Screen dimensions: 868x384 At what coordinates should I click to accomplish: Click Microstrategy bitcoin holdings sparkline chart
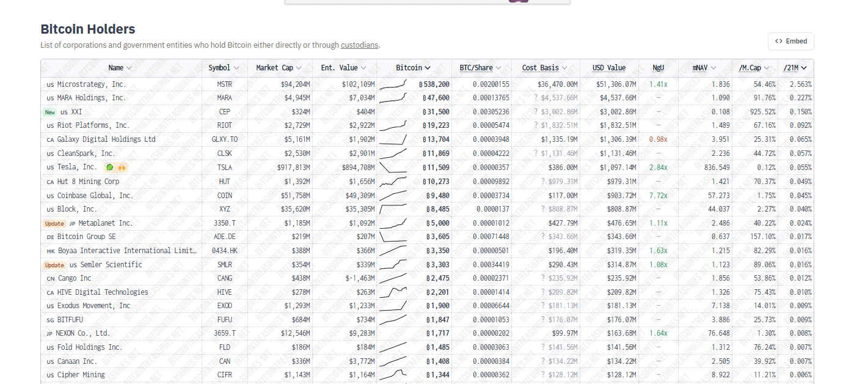(393, 84)
